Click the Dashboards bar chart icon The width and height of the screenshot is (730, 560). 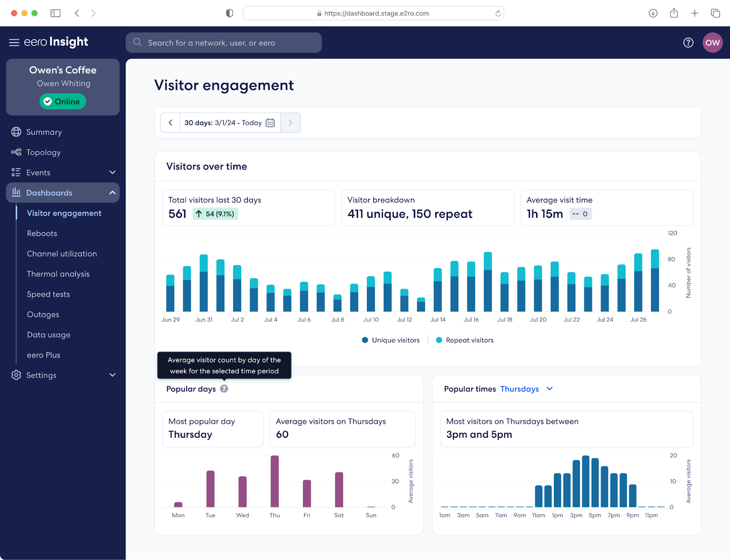point(16,192)
